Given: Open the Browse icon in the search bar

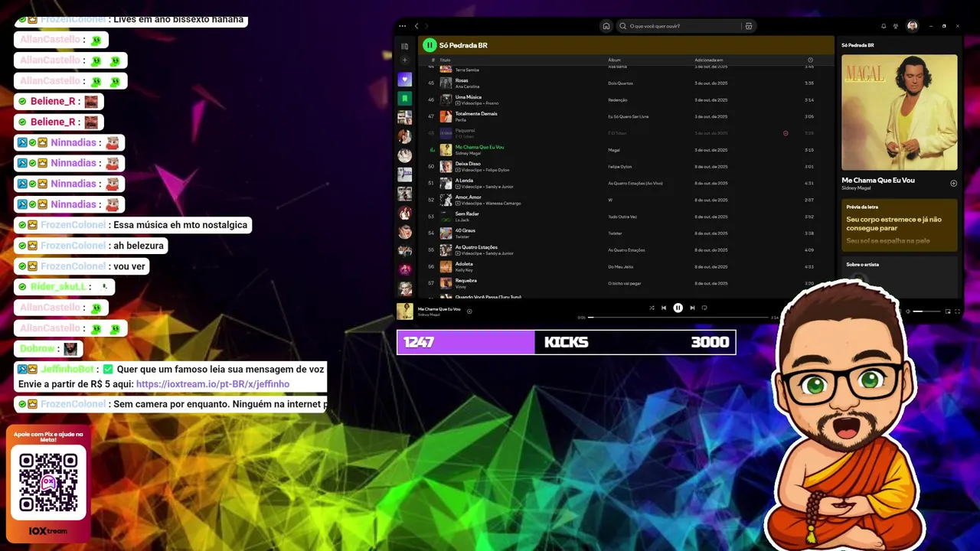Looking at the screenshot, I should [x=749, y=26].
